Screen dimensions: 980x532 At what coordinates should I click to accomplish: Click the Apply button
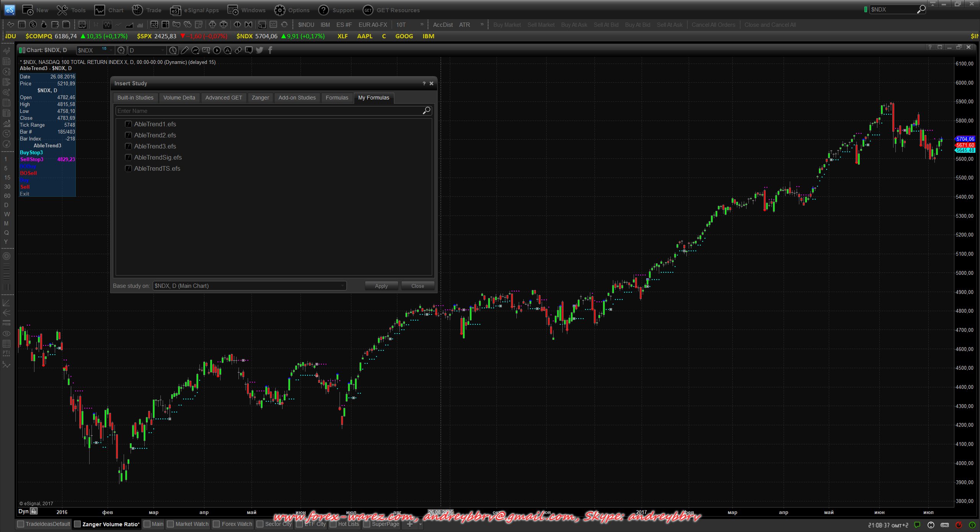(381, 286)
